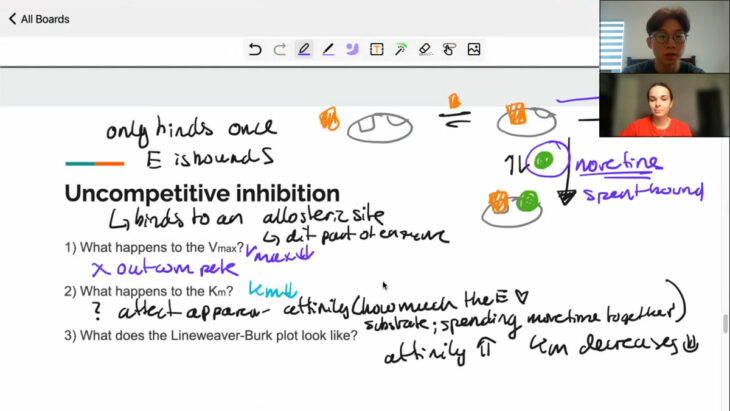
Task: Redo the undone stroke
Action: pos(279,49)
